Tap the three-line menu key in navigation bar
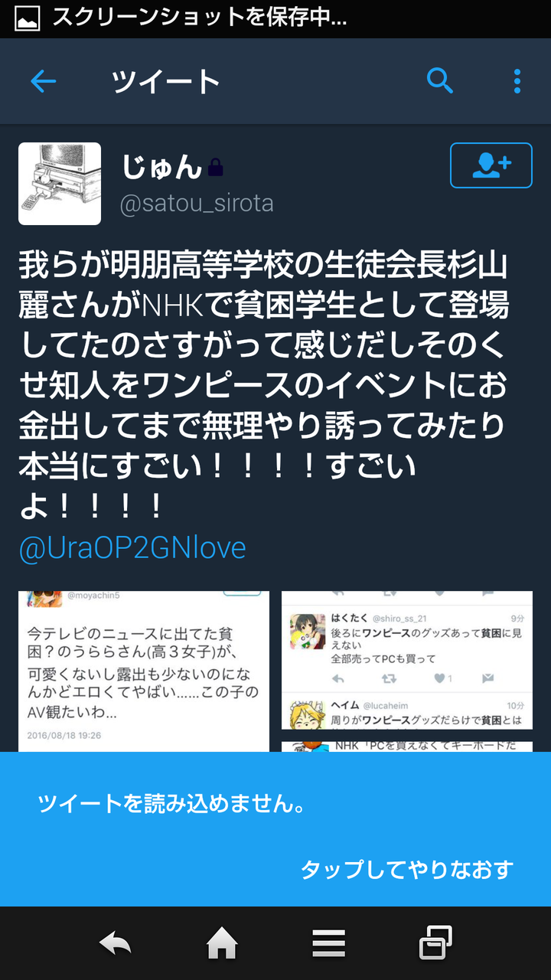The image size is (551, 980). click(x=329, y=944)
